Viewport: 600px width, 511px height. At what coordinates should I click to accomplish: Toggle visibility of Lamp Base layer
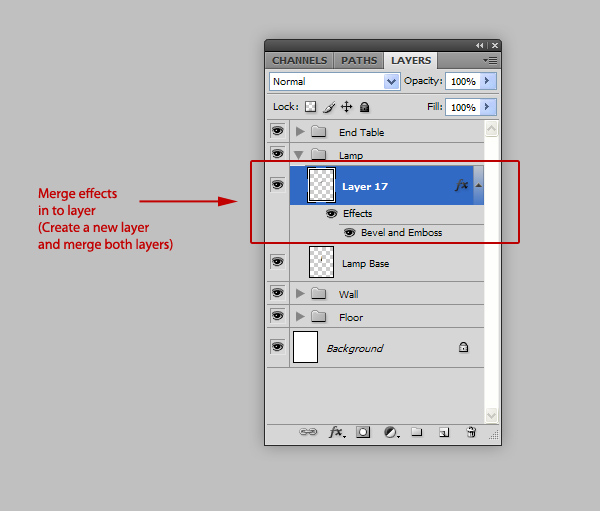[277, 262]
